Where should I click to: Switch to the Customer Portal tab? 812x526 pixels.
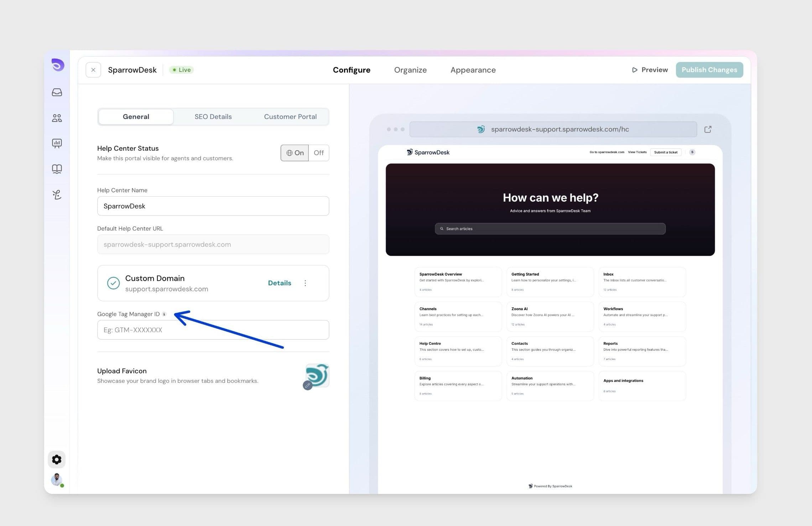pyautogui.click(x=290, y=117)
